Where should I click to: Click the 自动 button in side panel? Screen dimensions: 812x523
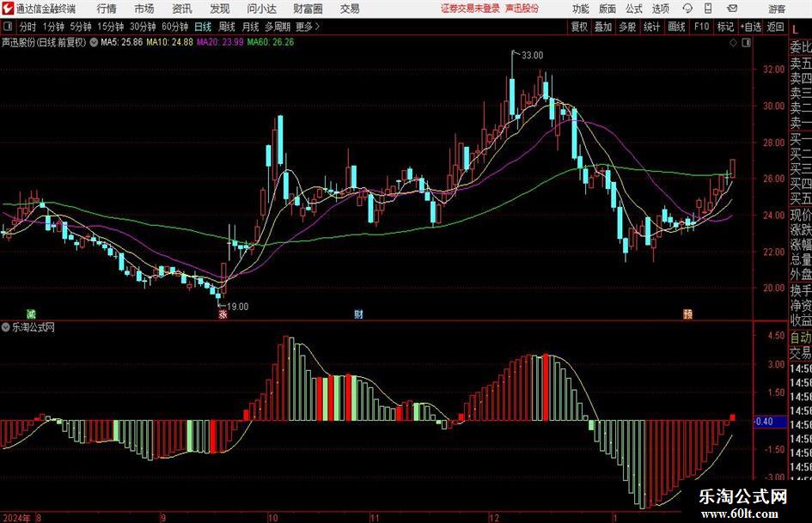(800, 338)
